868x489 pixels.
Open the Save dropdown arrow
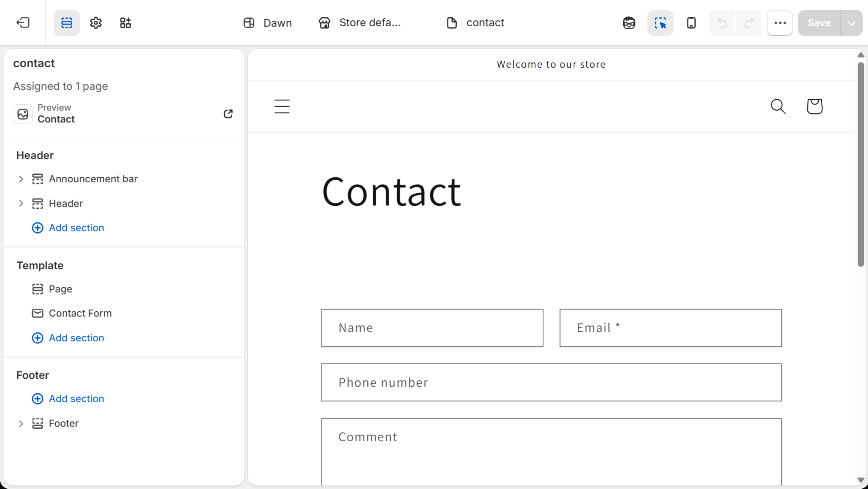point(851,23)
